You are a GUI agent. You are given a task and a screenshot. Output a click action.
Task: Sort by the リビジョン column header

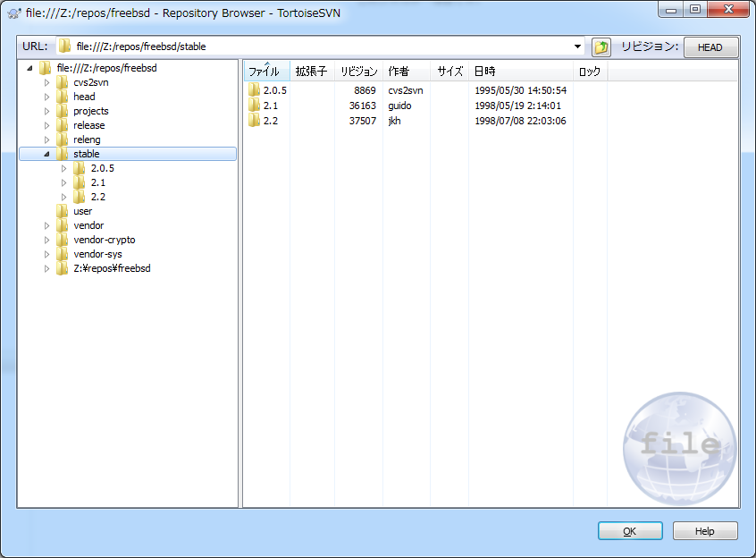pyautogui.click(x=358, y=72)
